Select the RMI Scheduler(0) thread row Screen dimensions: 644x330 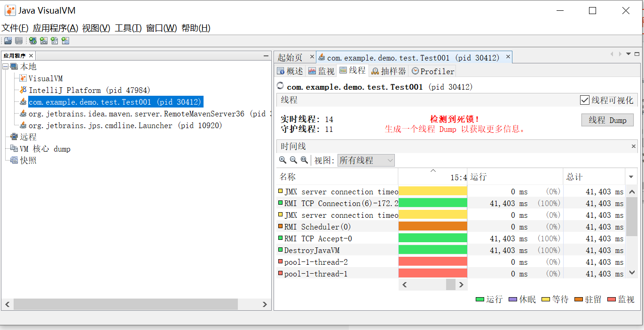(x=451, y=227)
